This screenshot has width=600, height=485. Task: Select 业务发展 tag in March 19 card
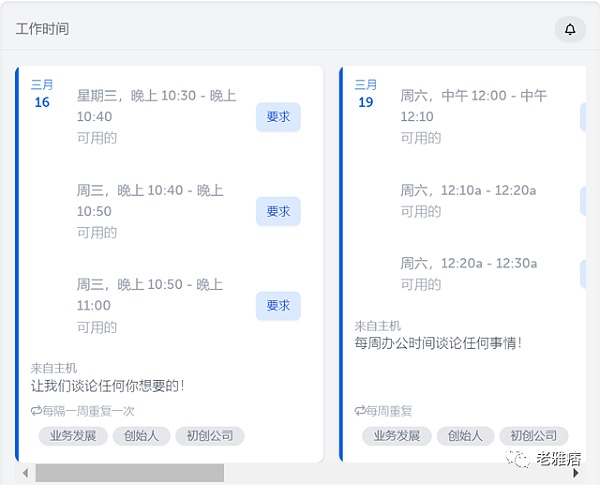pos(396,436)
